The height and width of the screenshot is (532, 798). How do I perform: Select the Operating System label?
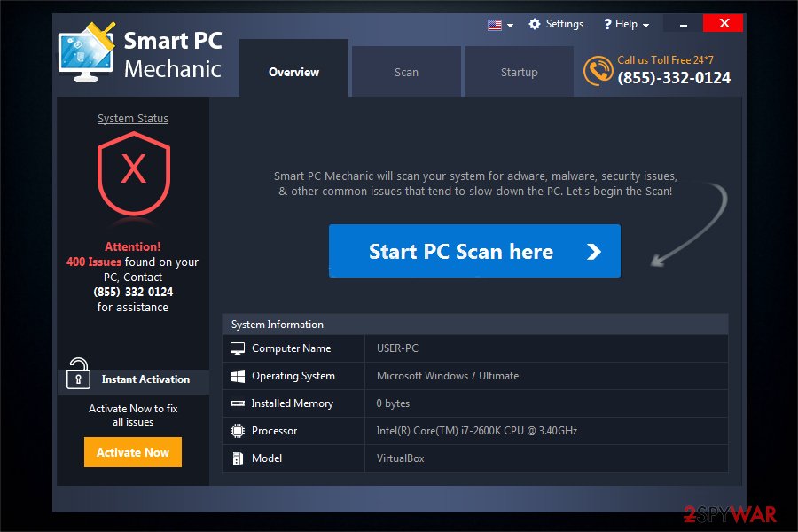coord(293,376)
